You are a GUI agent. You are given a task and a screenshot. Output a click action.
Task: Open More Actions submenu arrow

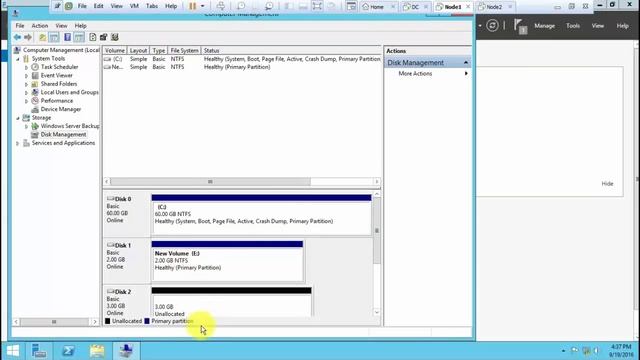tap(466, 73)
